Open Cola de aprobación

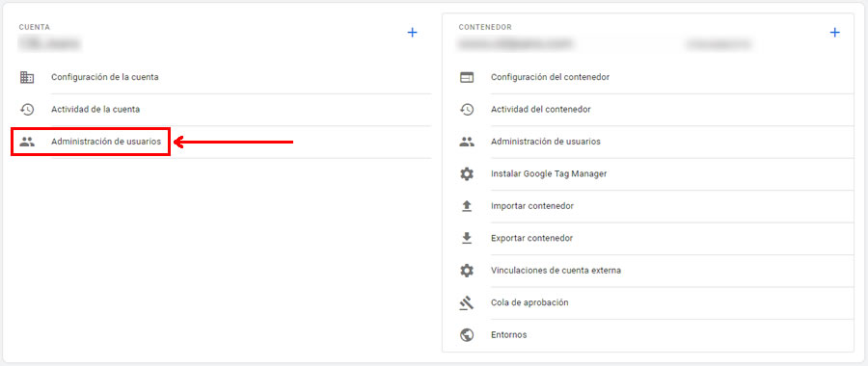pos(529,302)
